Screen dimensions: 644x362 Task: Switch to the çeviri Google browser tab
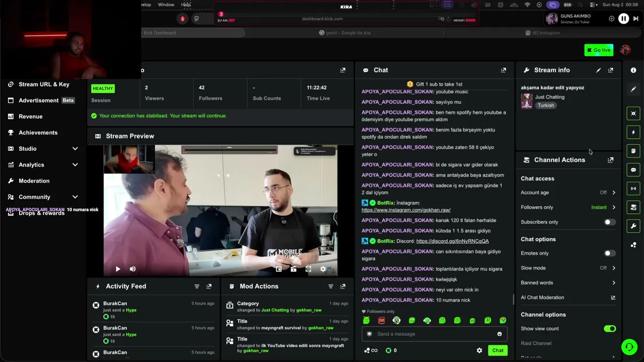(345, 33)
